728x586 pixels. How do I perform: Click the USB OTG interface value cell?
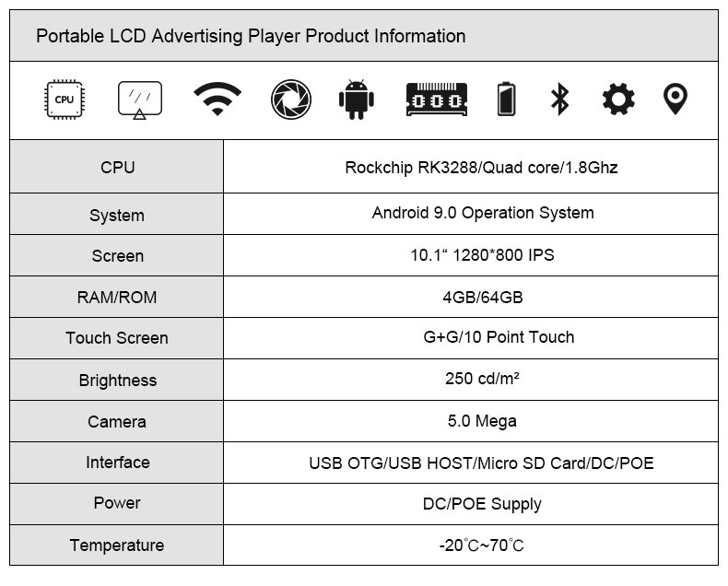click(x=471, y=463)
